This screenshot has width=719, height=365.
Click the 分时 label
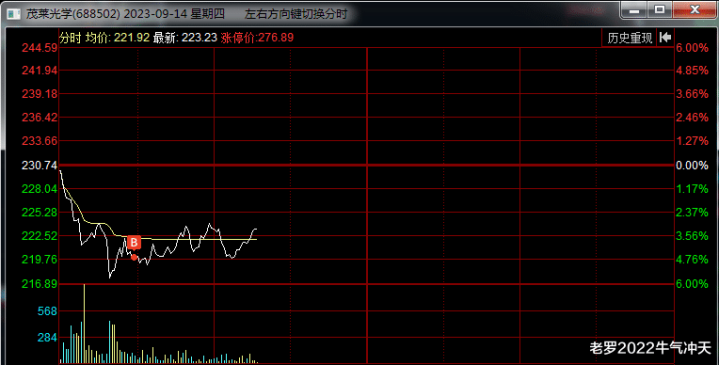(70, 38)
